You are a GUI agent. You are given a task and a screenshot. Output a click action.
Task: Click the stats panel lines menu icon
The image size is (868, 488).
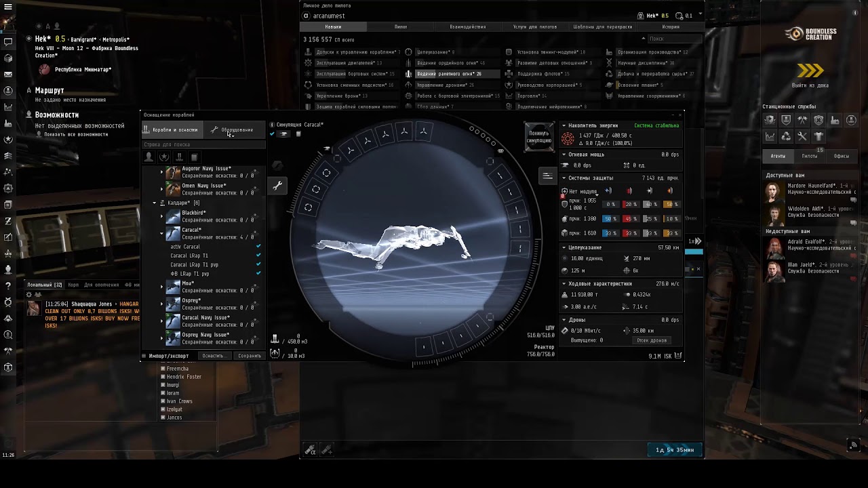(547, 176)
